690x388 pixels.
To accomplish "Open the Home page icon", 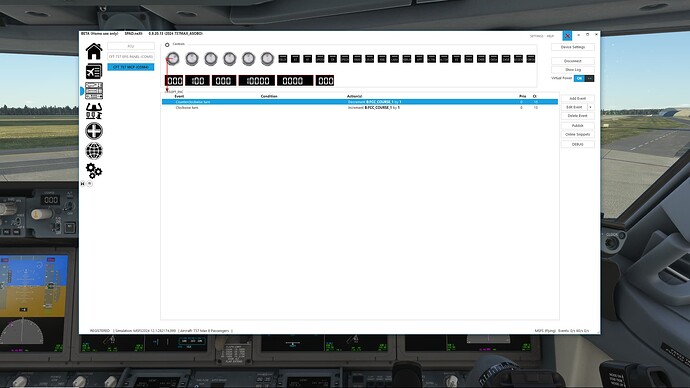I will click(94, 51).
